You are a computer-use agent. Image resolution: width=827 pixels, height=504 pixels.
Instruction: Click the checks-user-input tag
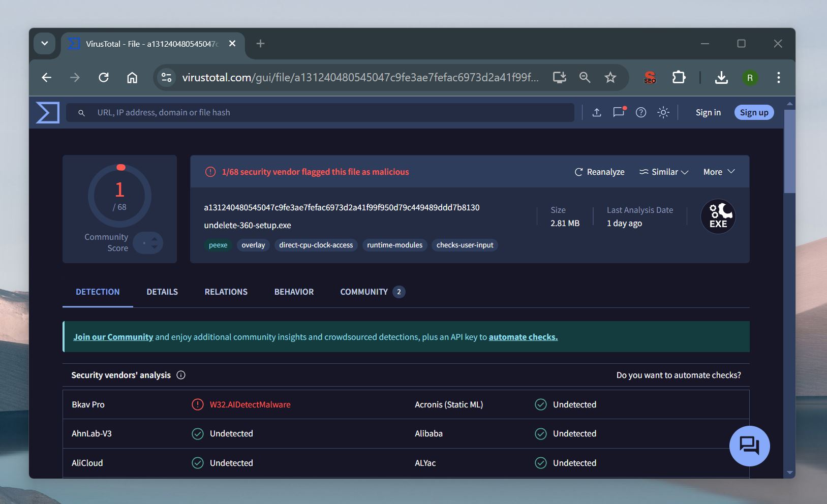[465, 245]
